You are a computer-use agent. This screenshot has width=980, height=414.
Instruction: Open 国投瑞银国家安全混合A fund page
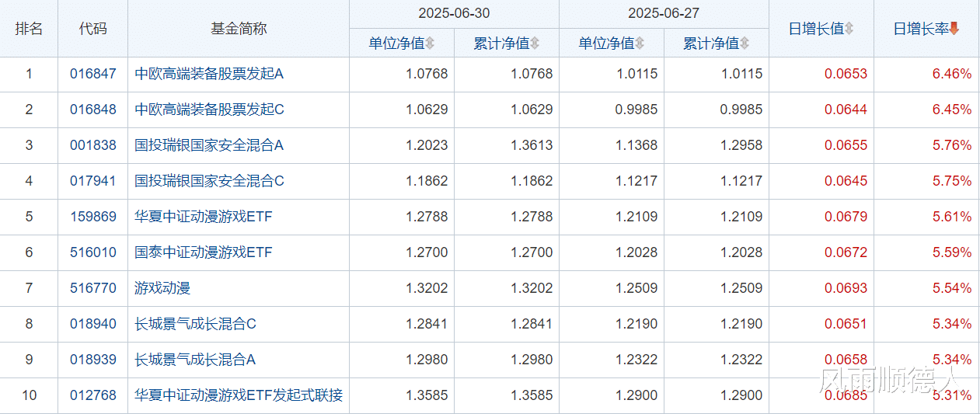[x=210, y=145]
